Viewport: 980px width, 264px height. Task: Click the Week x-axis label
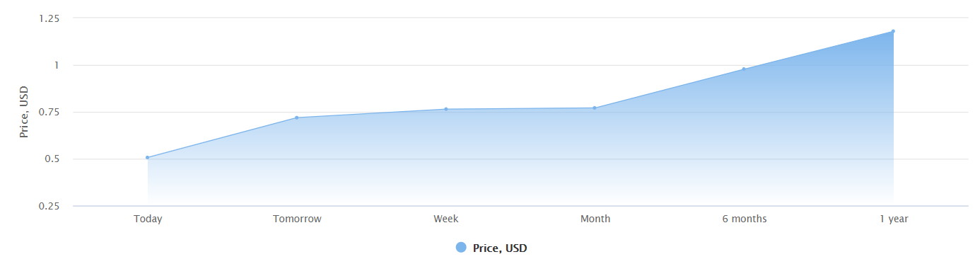[446, 219]
